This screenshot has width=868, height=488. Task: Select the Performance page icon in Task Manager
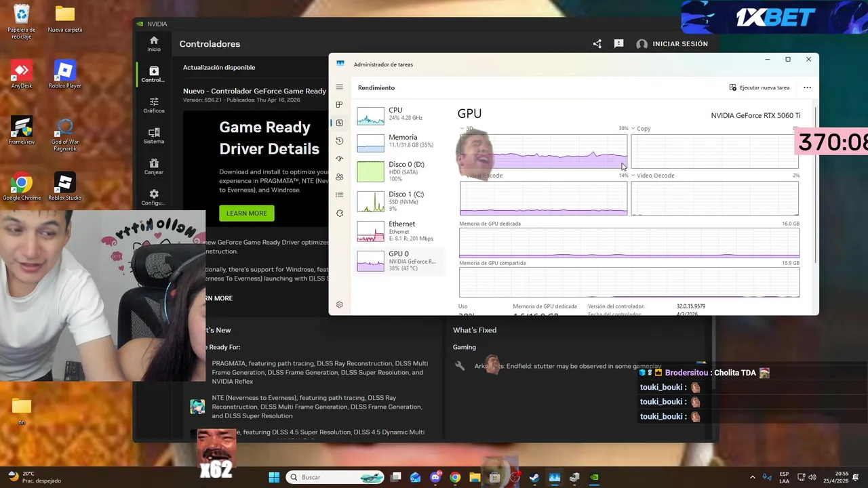pos(340,123)
